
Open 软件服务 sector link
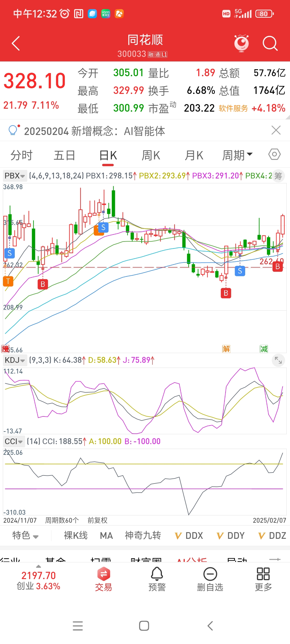(x=233, y=108)
